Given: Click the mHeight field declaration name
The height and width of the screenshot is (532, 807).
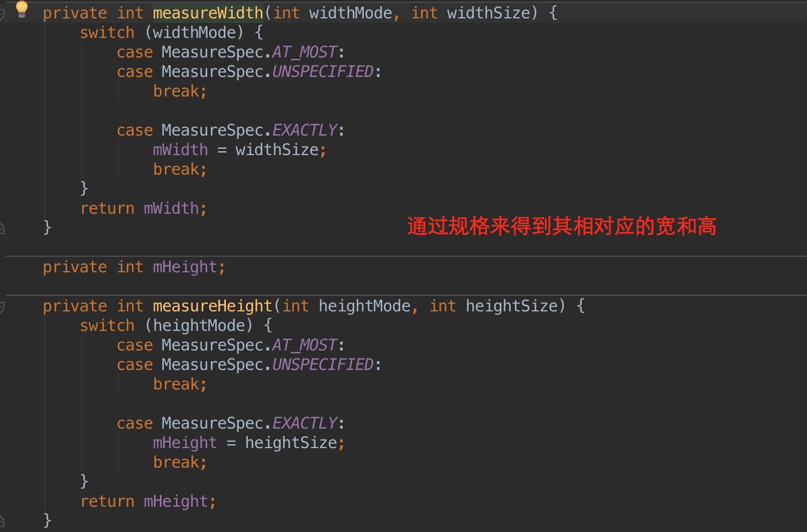Looking at the screenshot, I should tap(185, 267).
